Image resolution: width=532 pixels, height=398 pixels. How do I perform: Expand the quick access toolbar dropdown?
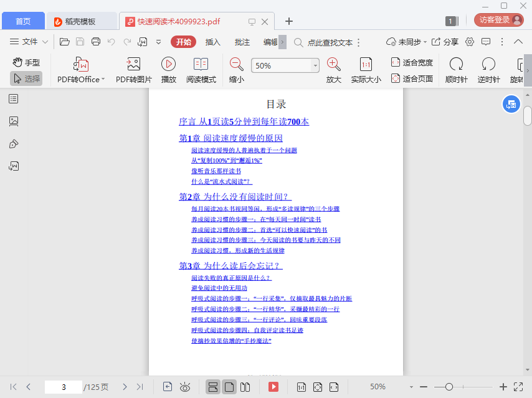[x=158, y=42]
